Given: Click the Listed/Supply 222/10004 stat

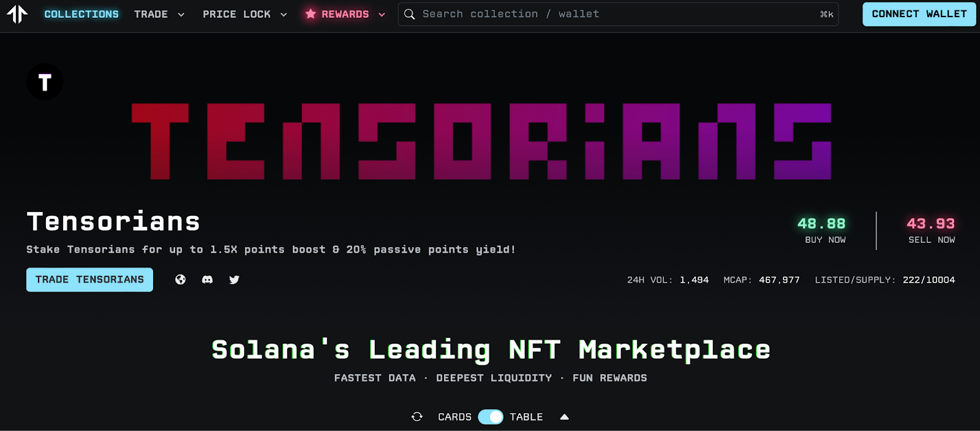Looking at the screenshot, I should click(x=885, y=280).
